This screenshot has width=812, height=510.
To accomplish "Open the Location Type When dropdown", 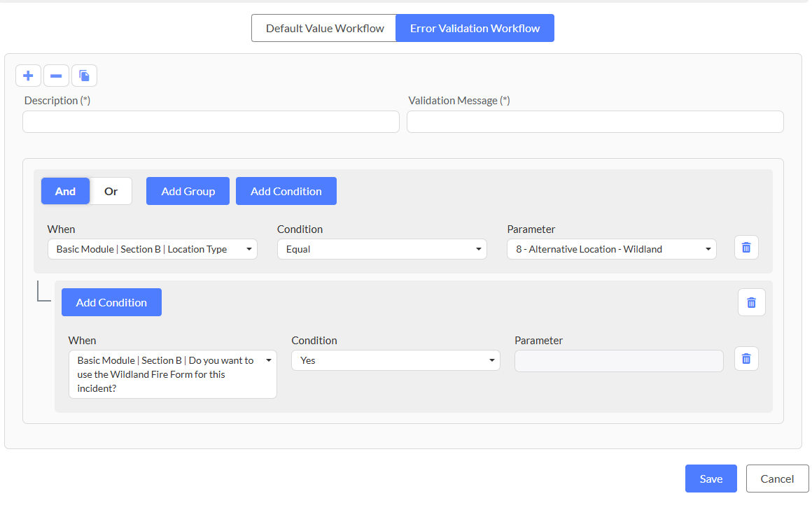I will [152, 249].
